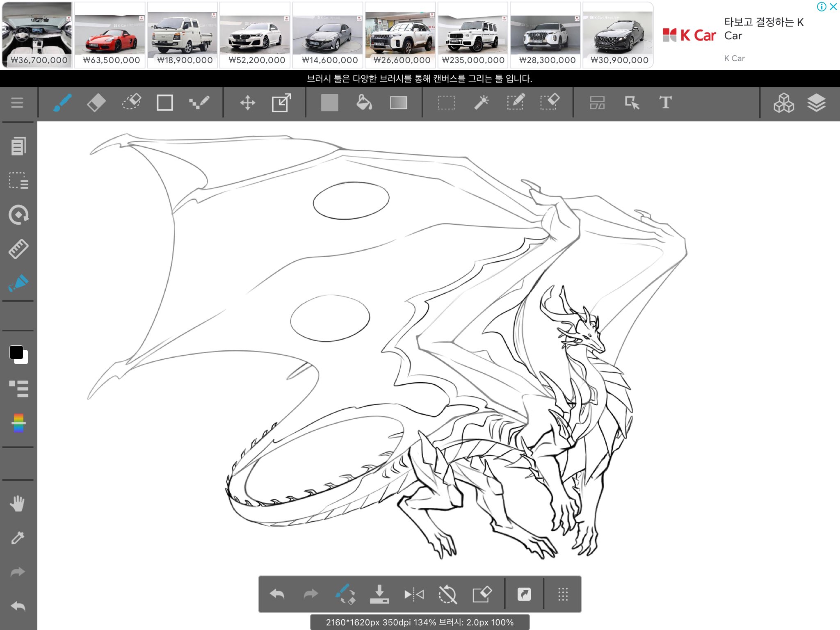This screenshot has width=840, height=630.
Task: Open the hamburger main menu
Action: (17, 103)
